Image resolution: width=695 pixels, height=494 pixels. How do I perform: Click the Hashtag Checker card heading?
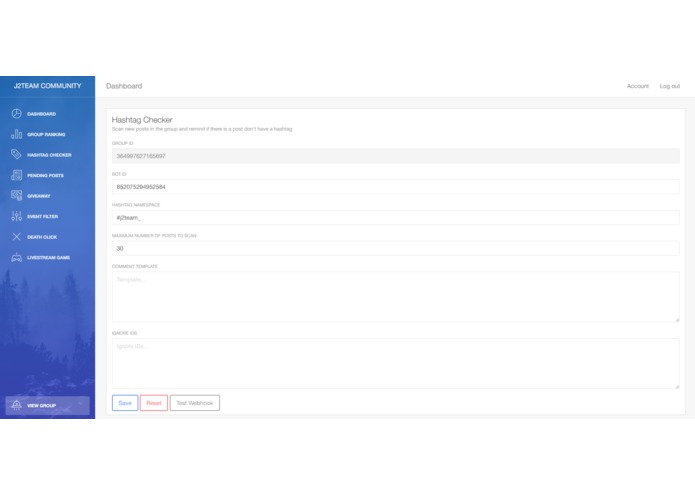point(142,120)
